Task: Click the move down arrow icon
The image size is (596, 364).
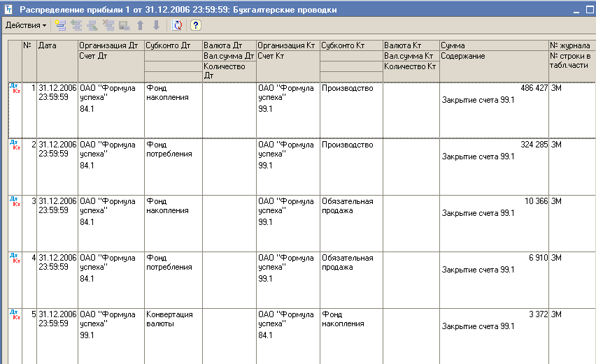Action: coord(156,25)
